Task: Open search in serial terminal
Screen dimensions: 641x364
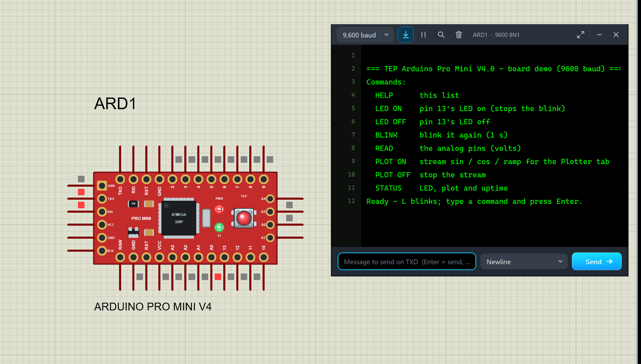Action: 441,35
